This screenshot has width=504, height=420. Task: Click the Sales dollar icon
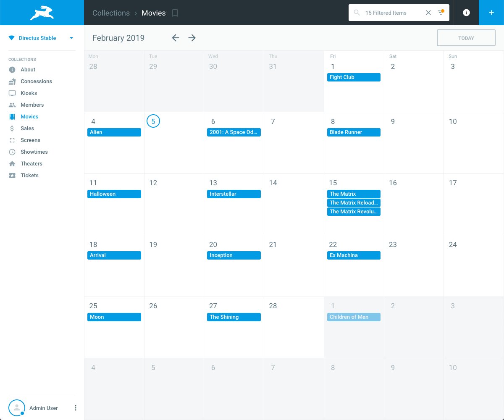(12, 129)
